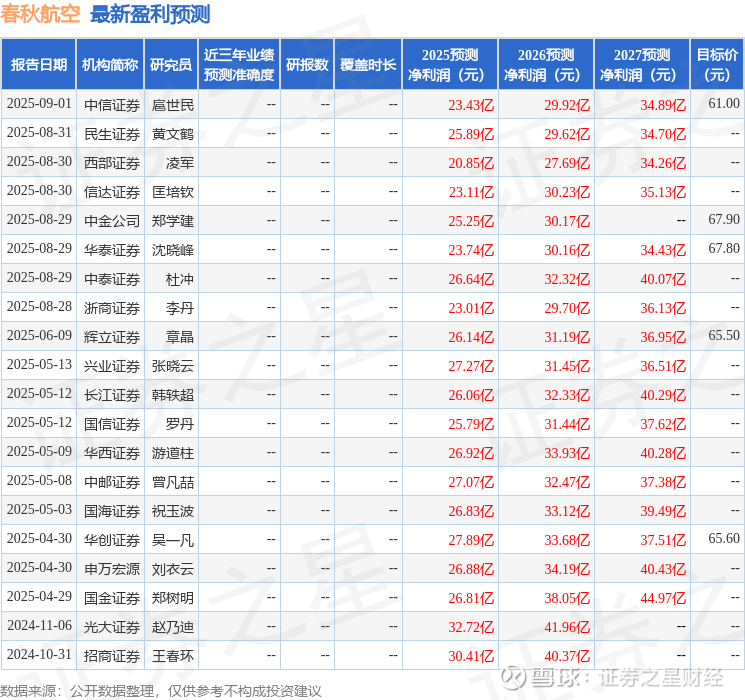
Task: Select the date 2025-05-03 cell
Action: pos(39,509)
